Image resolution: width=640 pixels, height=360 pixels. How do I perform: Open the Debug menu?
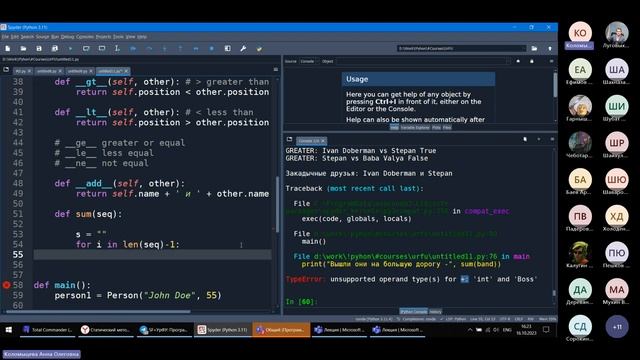click(x=67, y=37)
